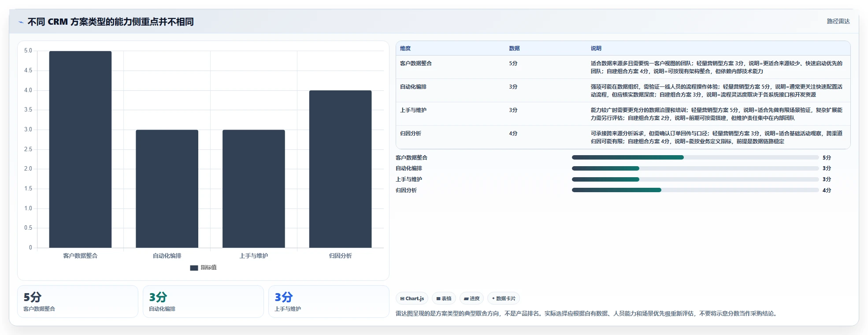Click the 5.0 y-axis tick label
The height and width of the screenshot is (335, 868).
tap(28, 51)
